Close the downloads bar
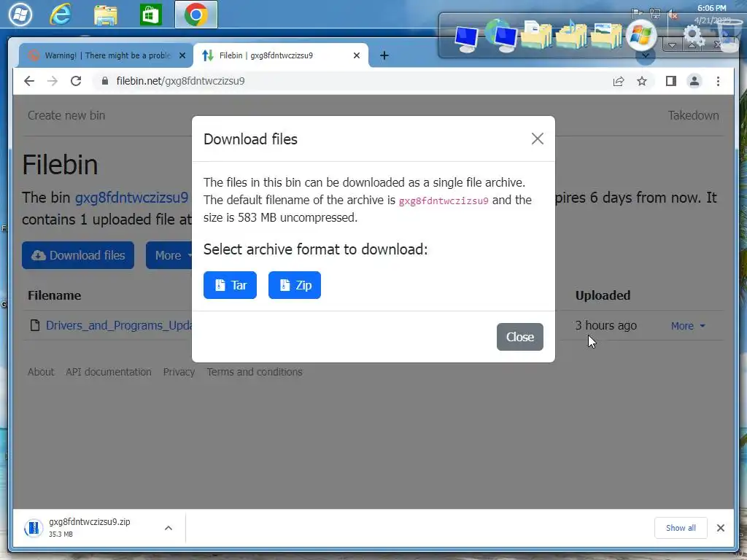This screenshot has height=560, width=747. [x=720, y=528]
